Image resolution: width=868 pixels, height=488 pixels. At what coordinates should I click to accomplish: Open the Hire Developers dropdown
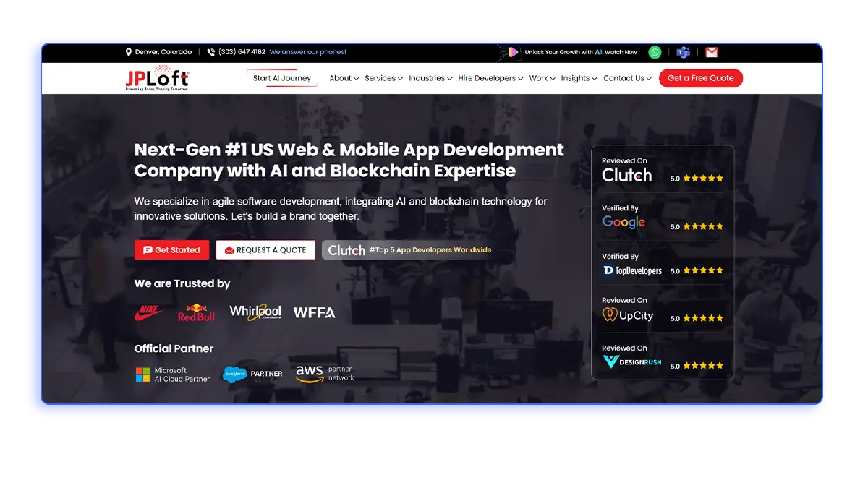490,78
